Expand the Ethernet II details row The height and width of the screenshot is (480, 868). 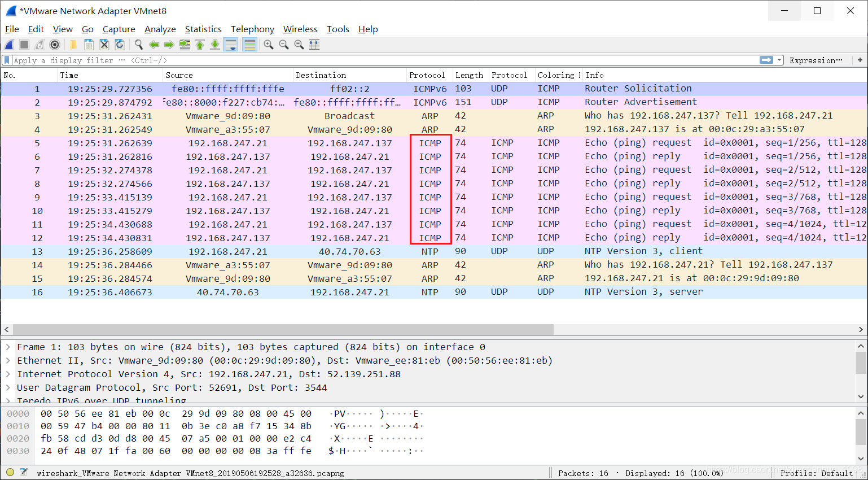[8, 361]
